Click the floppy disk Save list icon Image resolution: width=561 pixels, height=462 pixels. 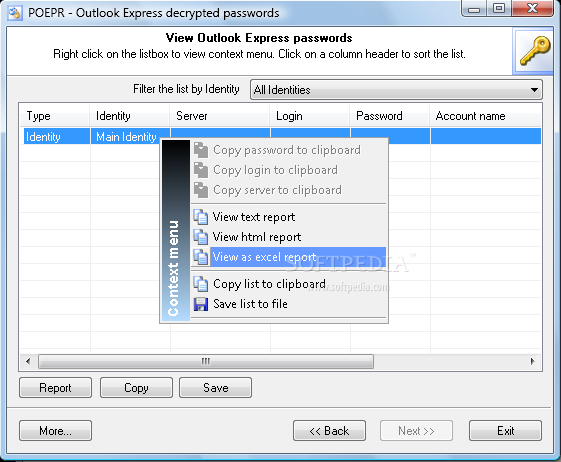pos(201,304)
